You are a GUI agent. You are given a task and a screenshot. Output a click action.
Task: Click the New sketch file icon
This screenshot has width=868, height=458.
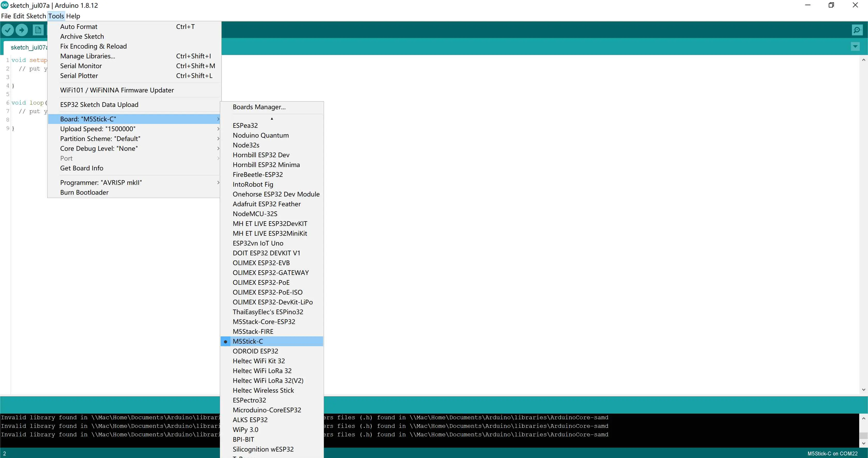pos(38,30)
